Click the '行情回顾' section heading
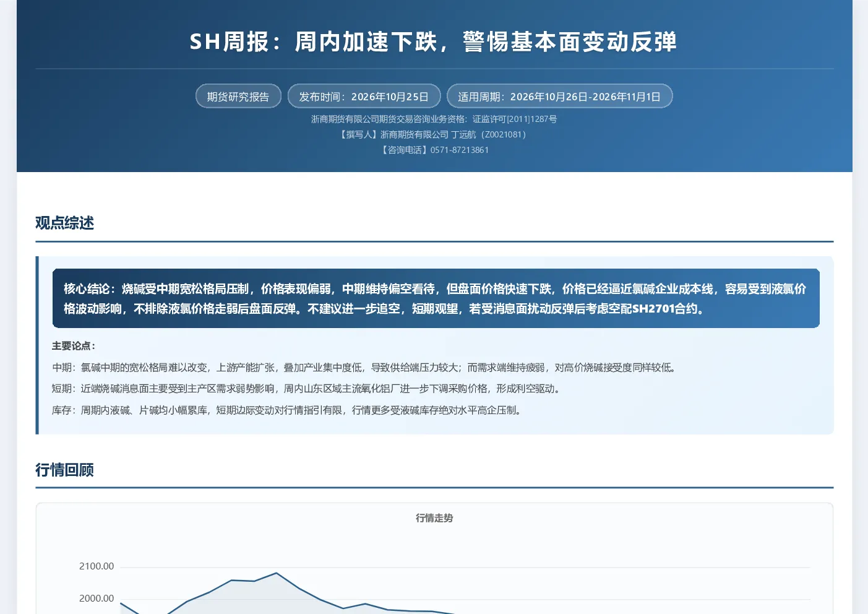 (65, 470)
